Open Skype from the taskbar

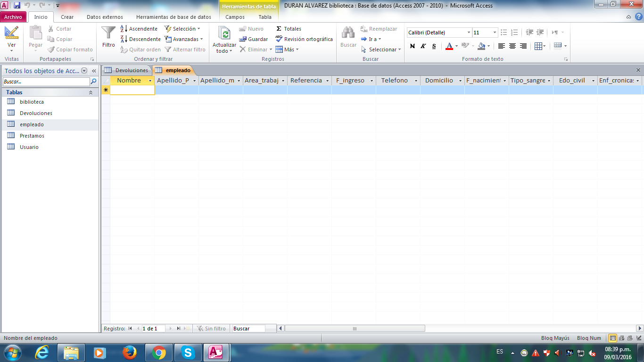click(188, 353)
